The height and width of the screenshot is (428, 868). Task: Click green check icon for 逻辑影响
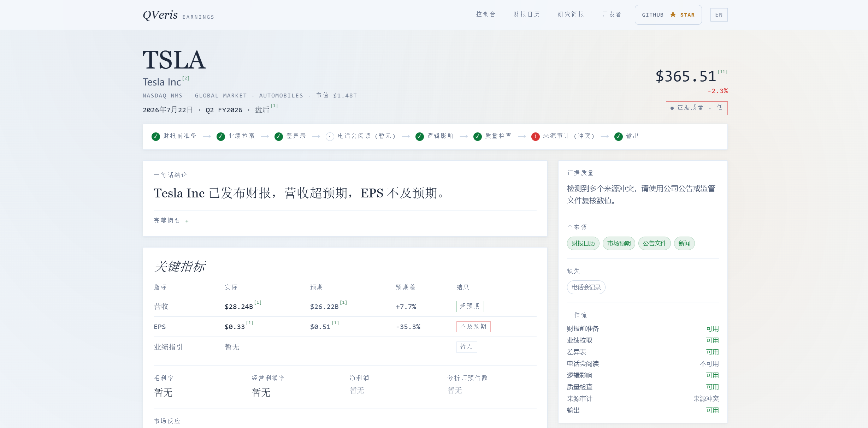click(x=420, y=136)
